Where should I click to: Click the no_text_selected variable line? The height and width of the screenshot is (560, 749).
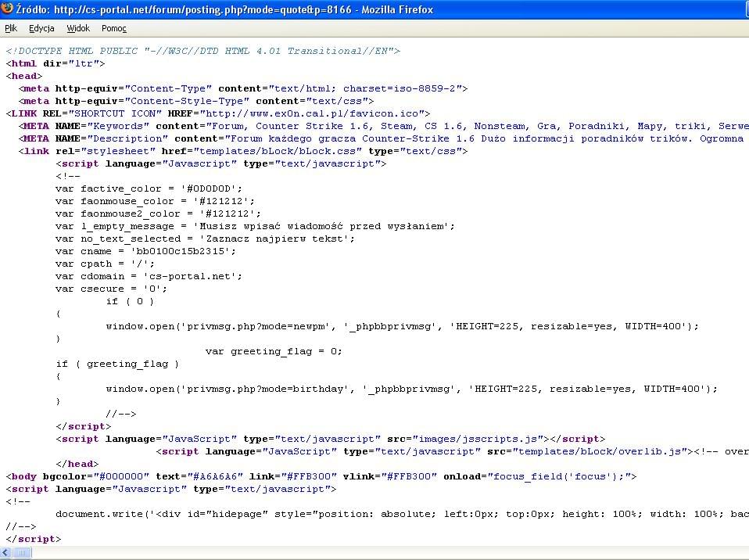coord(206,239)
